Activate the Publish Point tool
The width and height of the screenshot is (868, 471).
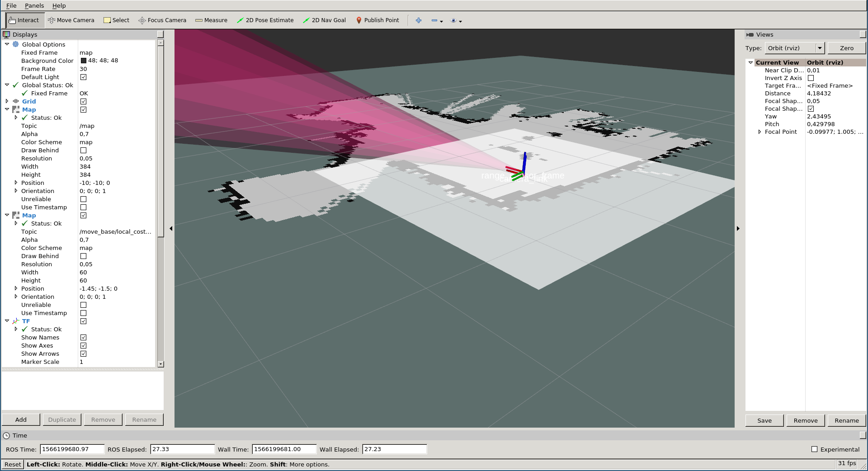(377, 20)
